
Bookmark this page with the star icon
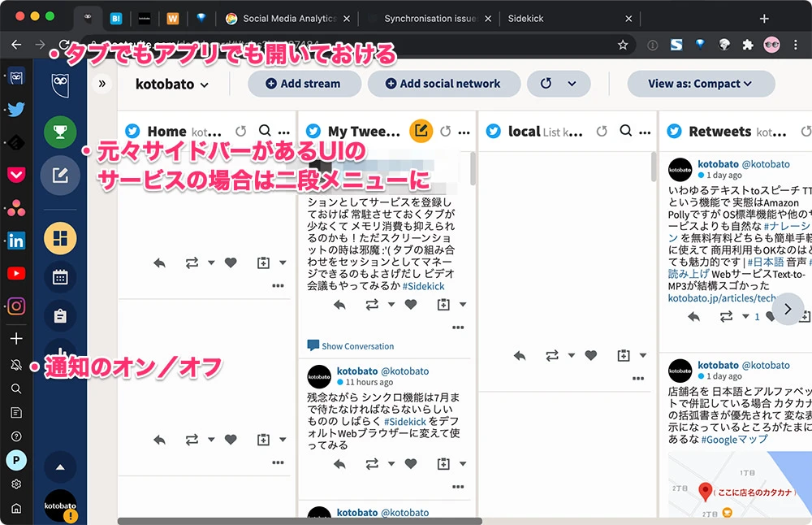pos(623,46)
